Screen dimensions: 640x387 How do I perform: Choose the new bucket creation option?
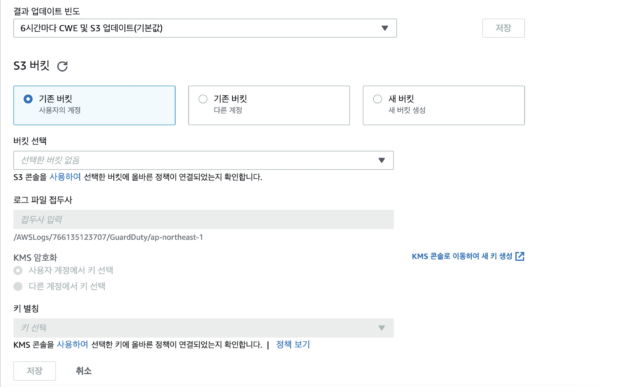pyautogui.click(x=444, y=105)
